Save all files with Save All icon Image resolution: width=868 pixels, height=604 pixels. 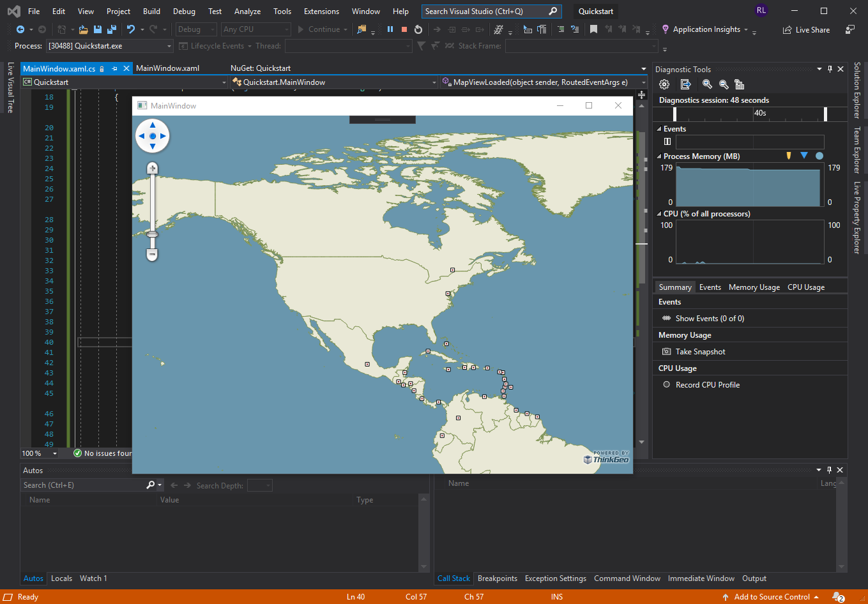110,29
